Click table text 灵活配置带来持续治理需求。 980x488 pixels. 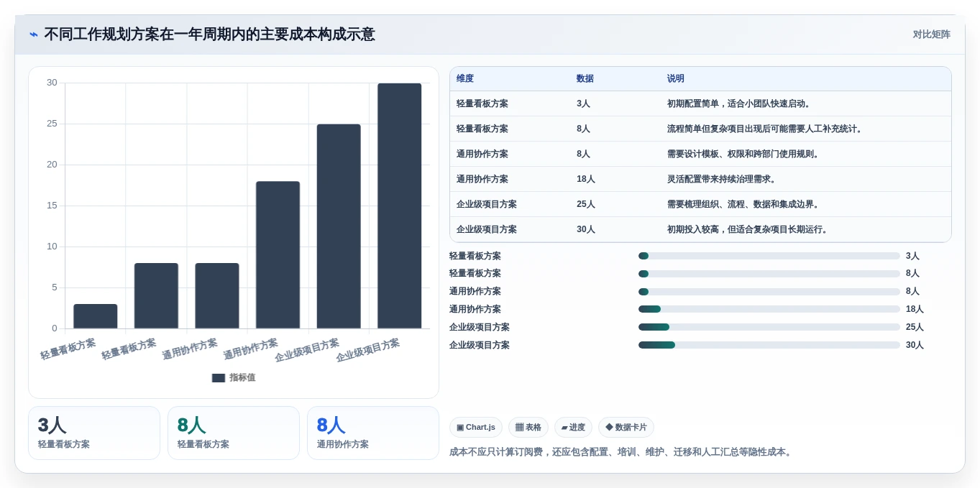pyautogui.click(x=723, y=180)
